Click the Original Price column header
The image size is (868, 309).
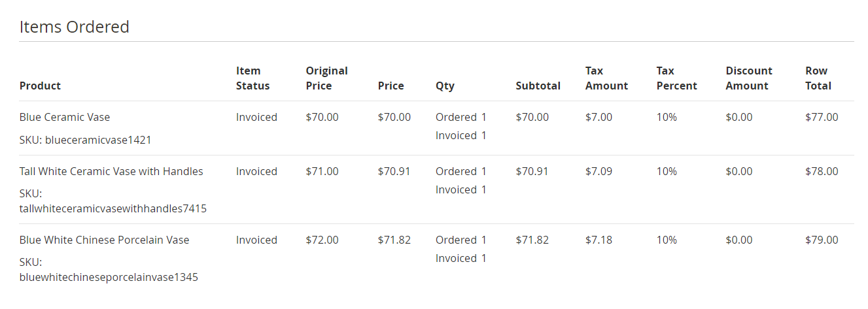tap(326, 78)
